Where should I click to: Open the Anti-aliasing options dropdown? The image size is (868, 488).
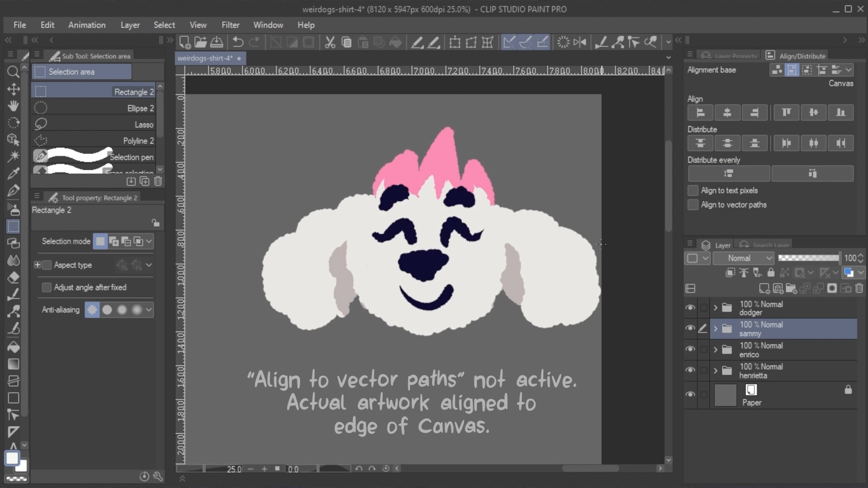click(x=149, y=310)
